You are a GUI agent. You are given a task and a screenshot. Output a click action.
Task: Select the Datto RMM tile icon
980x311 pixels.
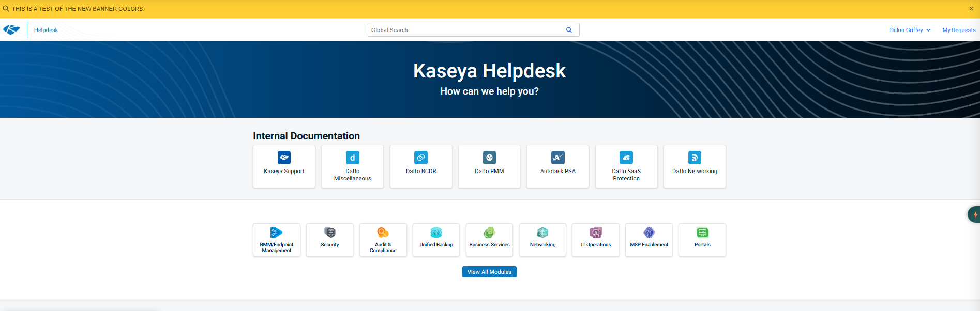click(x=489, y=158)
